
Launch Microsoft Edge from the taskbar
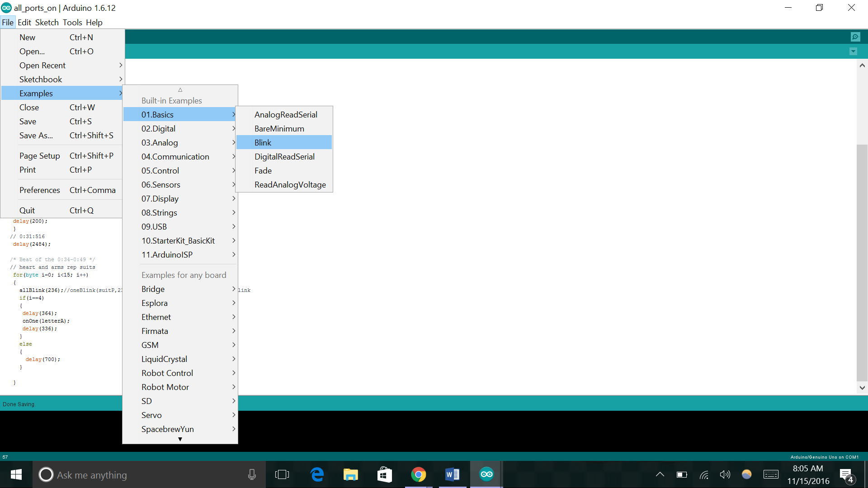(317, 474)
